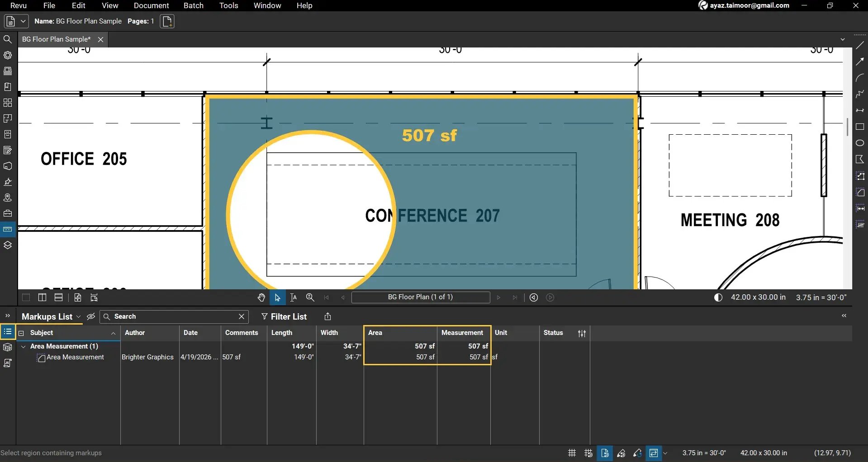
Task: Open the Document menu
Action: (151, 5)
